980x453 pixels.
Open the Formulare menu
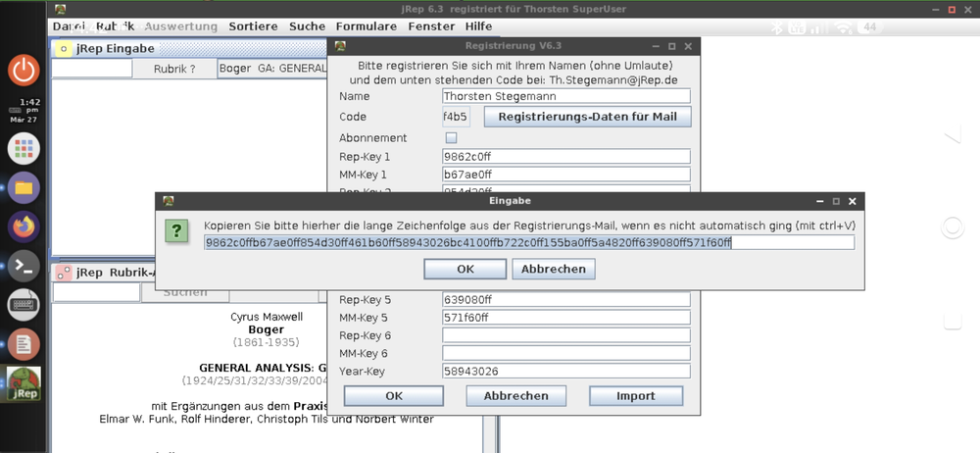(x=367, y=26)
